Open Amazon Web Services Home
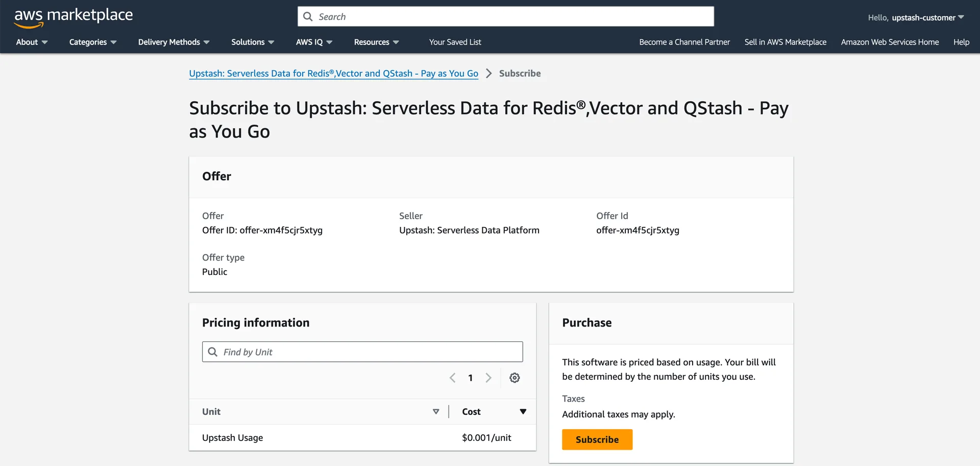Screen dimensions: 980x466 click(x=890, y=42)
